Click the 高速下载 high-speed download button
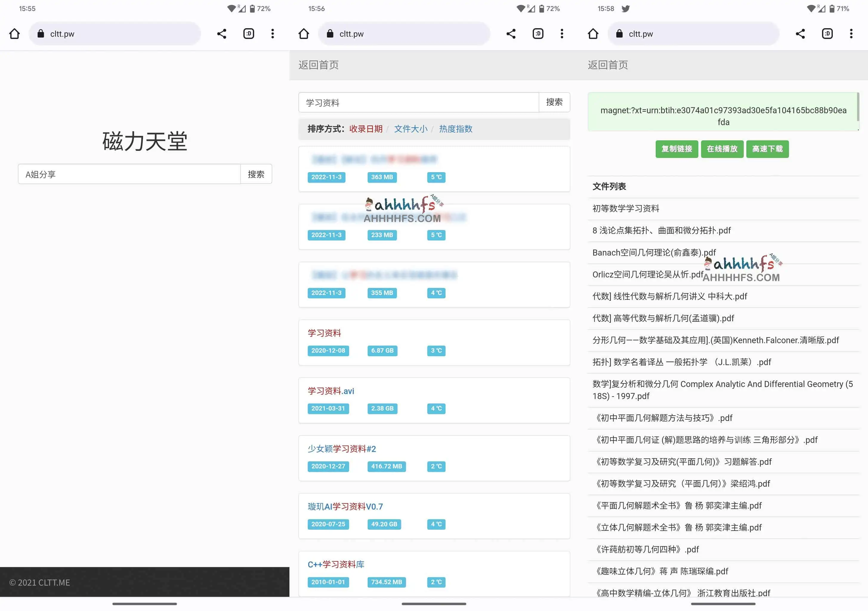The height and width of the screenshot is (611, 868). [x=767, y=149]
